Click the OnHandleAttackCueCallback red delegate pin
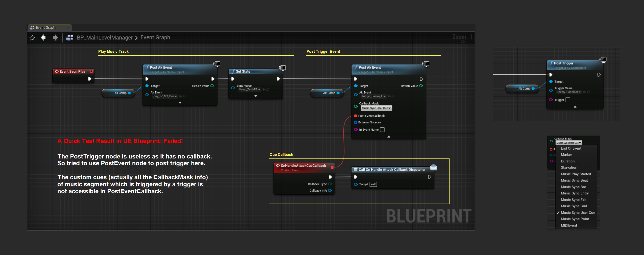 coord(332,168)
